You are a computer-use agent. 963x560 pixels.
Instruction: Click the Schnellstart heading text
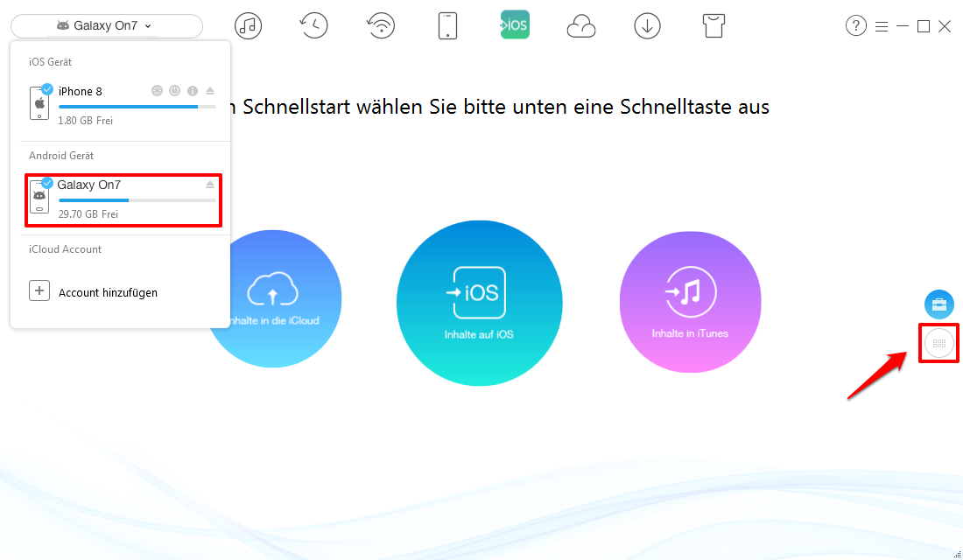(x=500, y=107)
